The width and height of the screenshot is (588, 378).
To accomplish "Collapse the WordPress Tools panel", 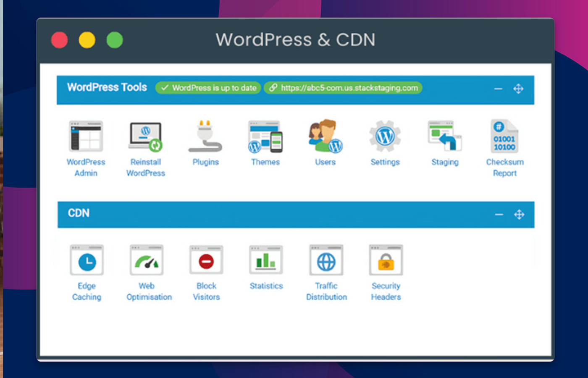I will coord(498,89).
